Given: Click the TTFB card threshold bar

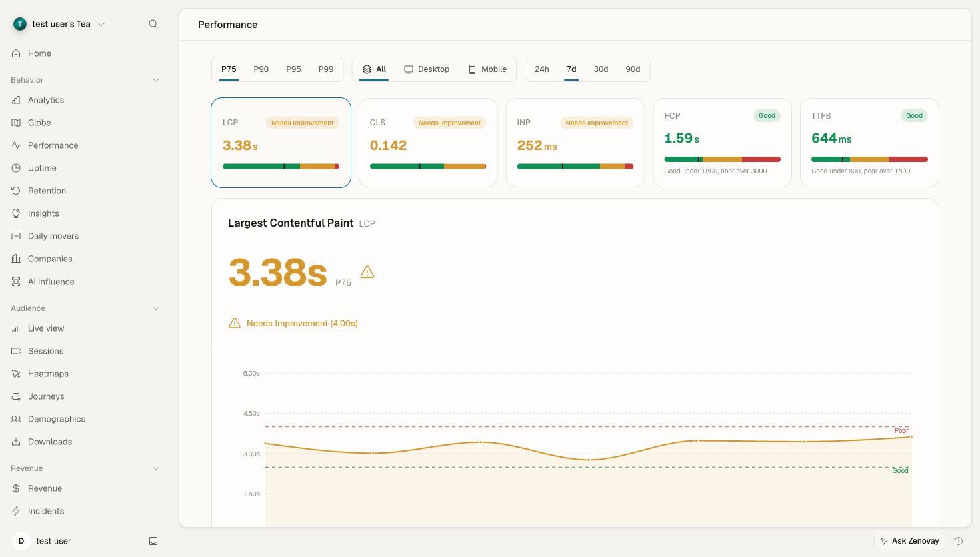Looking at the screenshot, I should [869, 159].
